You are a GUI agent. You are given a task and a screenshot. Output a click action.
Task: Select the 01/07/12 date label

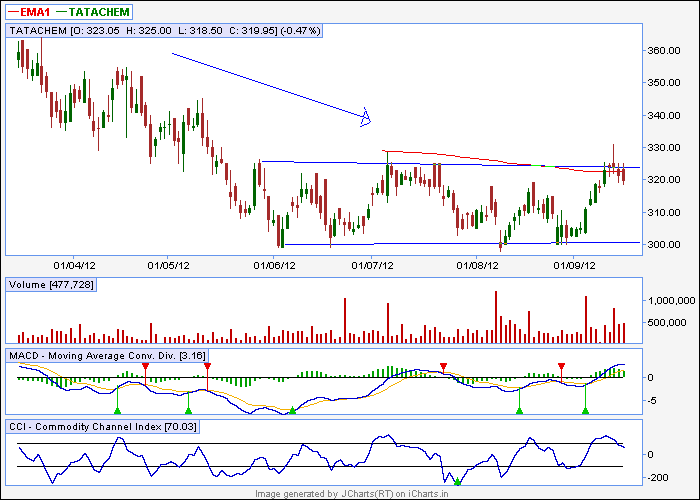pyautogui.click(x=372, y=266)
